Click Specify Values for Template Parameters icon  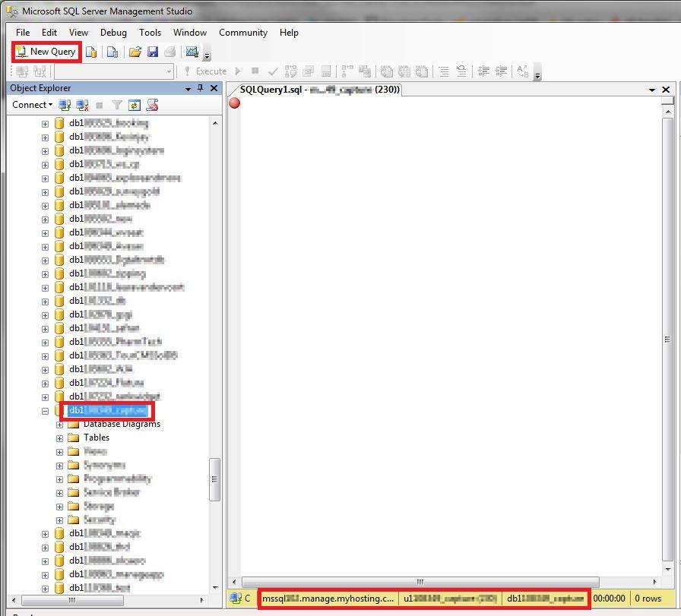point(523,71)
